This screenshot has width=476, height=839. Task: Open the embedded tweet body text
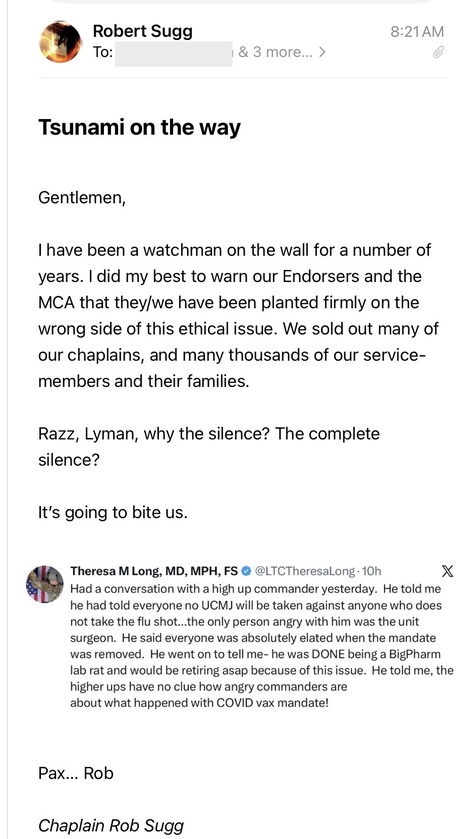click(262, 646)
